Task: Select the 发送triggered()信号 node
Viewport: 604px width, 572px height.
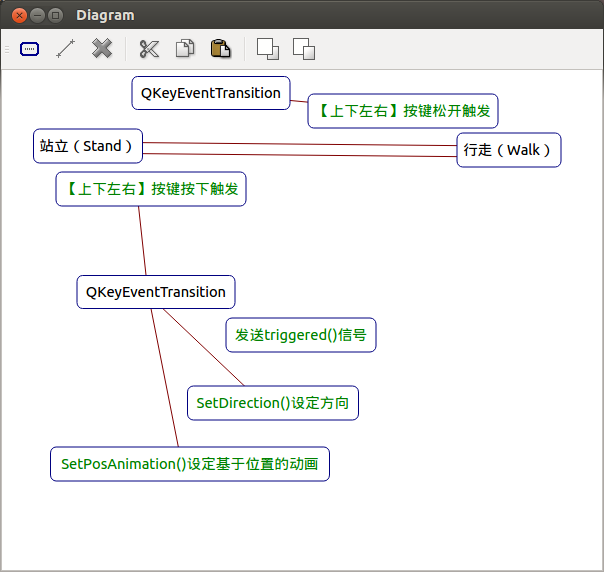Action: coord(301,335)
